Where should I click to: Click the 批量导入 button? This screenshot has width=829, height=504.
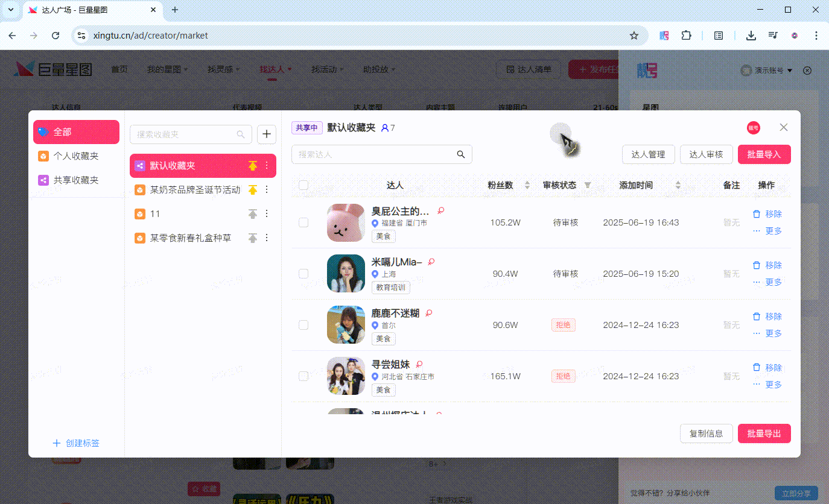[764, 154]
